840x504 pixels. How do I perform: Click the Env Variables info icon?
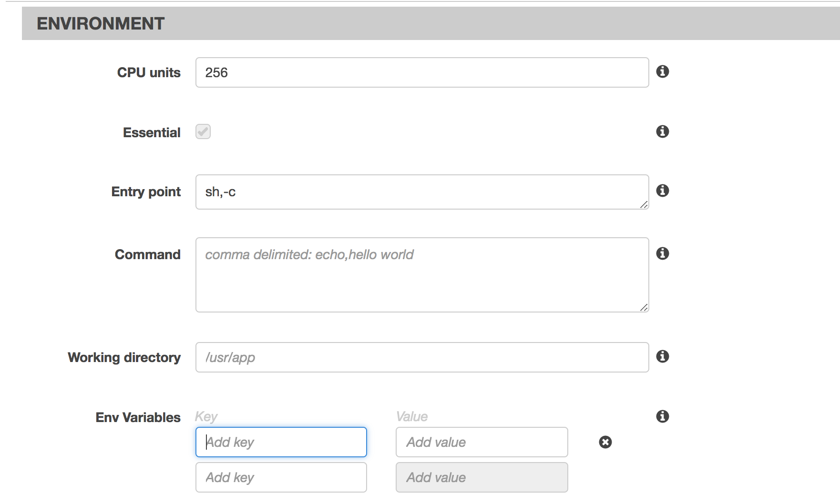pos(663,416)
